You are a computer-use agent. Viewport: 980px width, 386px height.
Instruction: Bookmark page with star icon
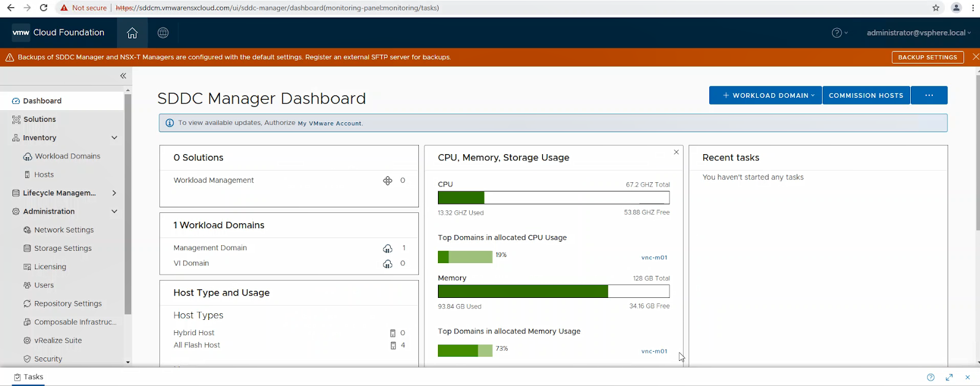pos(936,8)
